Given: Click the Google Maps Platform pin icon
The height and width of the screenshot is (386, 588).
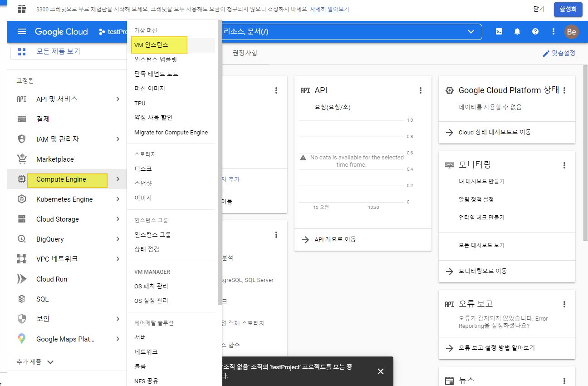Looking at the screenshot, I should pos(21,339).
